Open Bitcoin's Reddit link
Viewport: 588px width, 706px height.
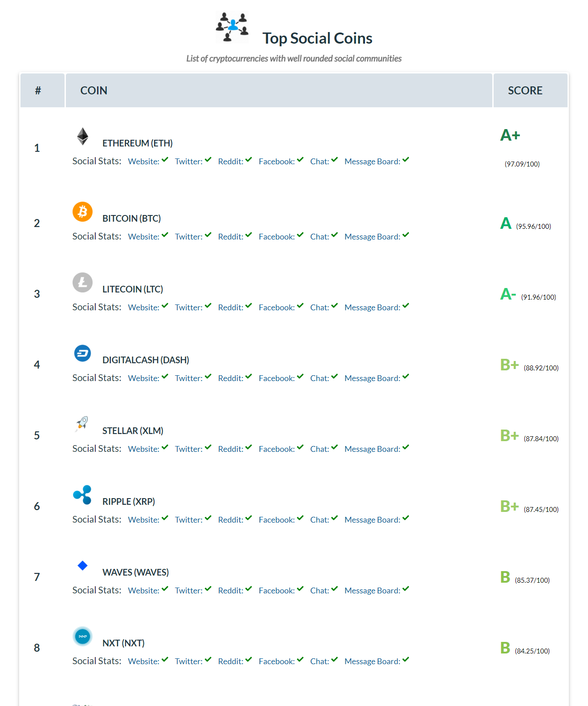click(231, 237)
